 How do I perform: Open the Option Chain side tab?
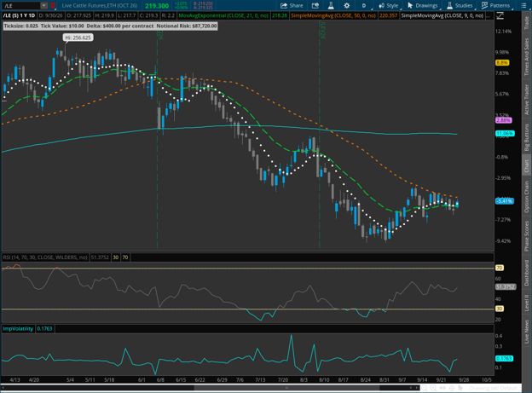click(x=527, y=196)
